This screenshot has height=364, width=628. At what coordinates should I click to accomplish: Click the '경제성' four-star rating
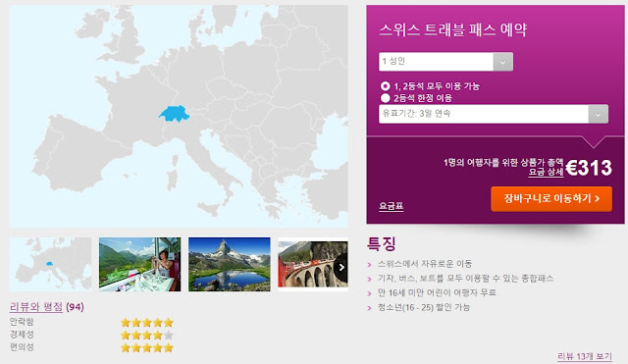click(147, 335)
